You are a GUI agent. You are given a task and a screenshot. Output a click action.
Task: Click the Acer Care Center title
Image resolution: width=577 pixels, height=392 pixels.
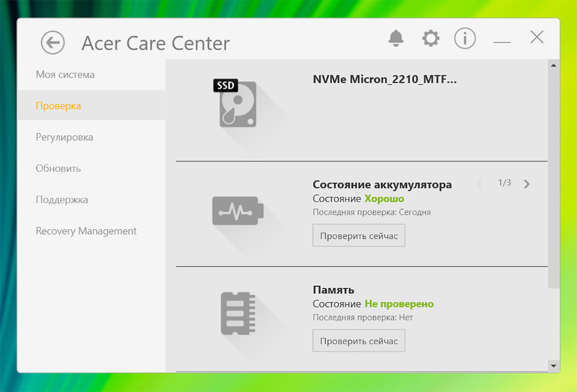tap(156, 43)
